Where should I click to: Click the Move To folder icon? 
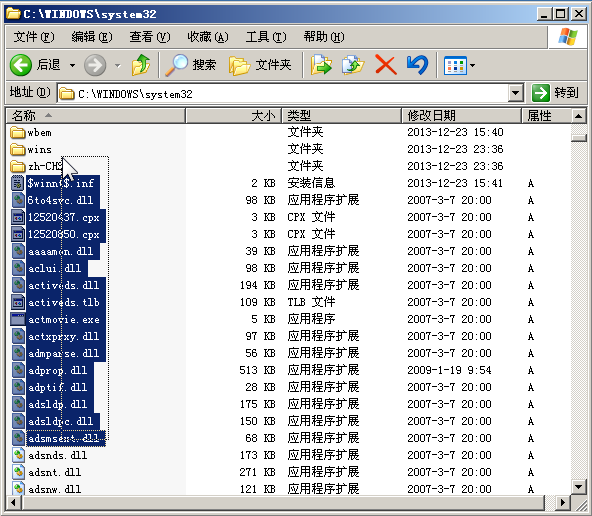(x=321, y=65)
